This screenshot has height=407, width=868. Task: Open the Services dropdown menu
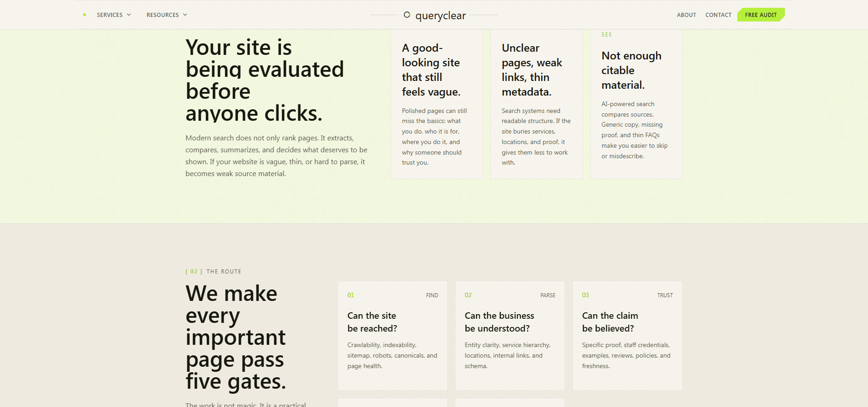point(114,15)
